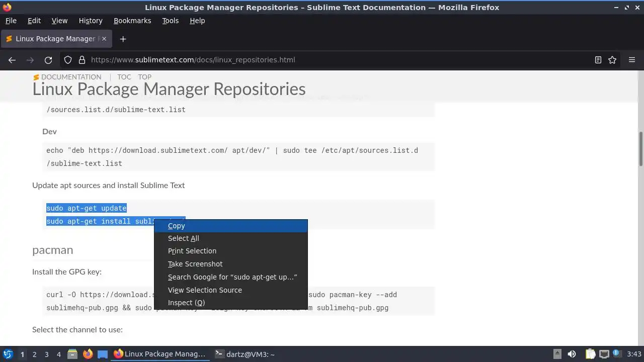The height and width of the screenshot is (362, 644).
Task: Open the View menu
Action: 59,21
